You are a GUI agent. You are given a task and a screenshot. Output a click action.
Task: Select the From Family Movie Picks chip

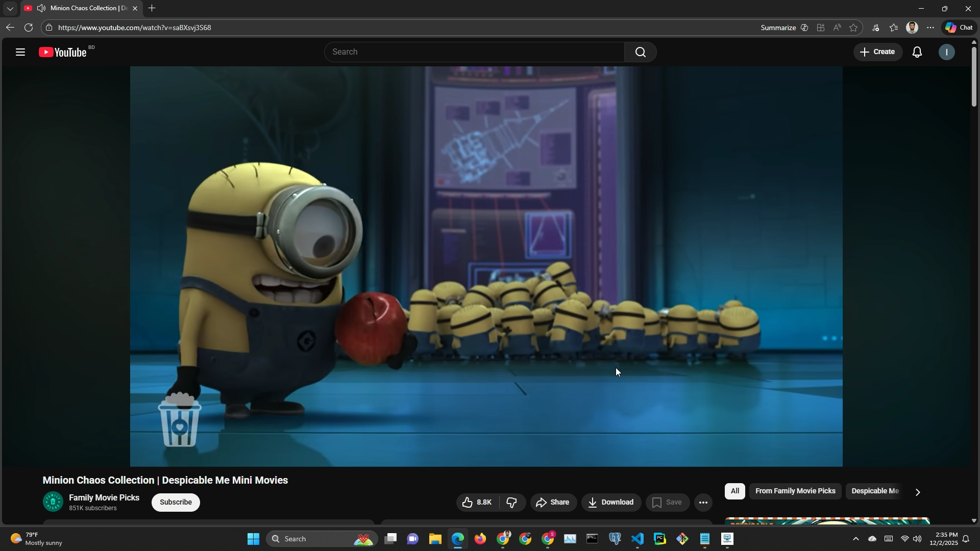[x=795, y=491]
